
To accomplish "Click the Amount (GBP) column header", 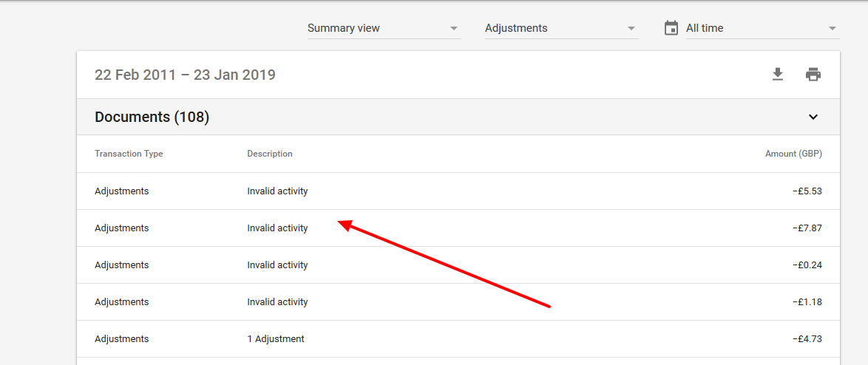I will pyautogui.click(x=793, y=154).
